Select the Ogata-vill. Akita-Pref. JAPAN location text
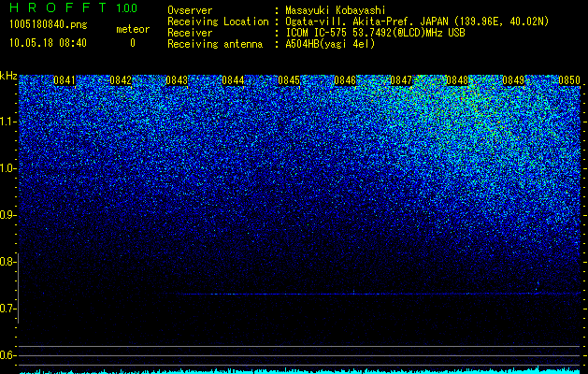The width and height of the screenshot is (588, 374). tap(416, 22)
